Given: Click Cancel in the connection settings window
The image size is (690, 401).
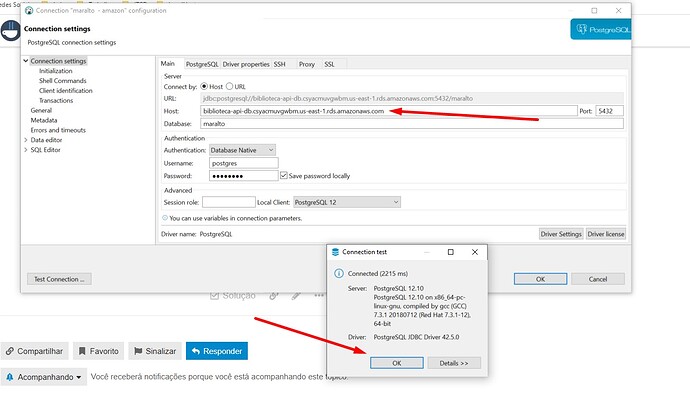Looking at the screenshot, I should click(598, 279).
